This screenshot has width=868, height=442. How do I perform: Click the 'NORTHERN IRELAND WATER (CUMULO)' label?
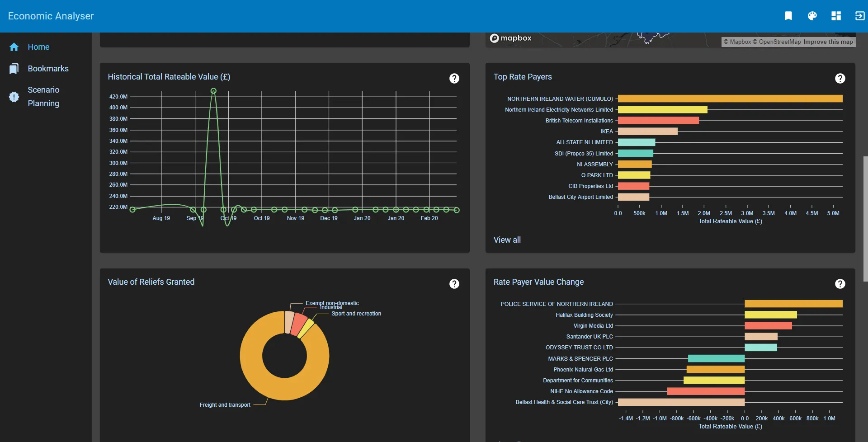click(x=560, y=99)
